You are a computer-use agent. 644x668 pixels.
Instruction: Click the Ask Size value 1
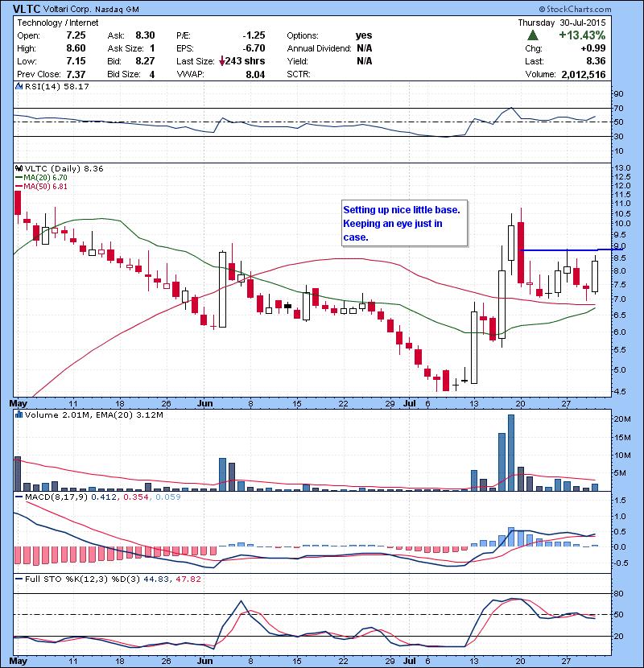coord(152,48)
